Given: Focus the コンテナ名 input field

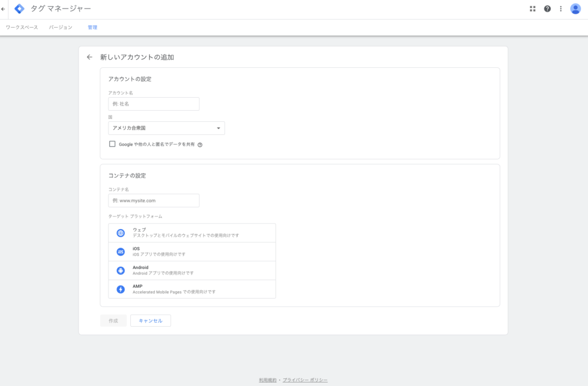Looking at the screenshot, I should click(153, 200).
